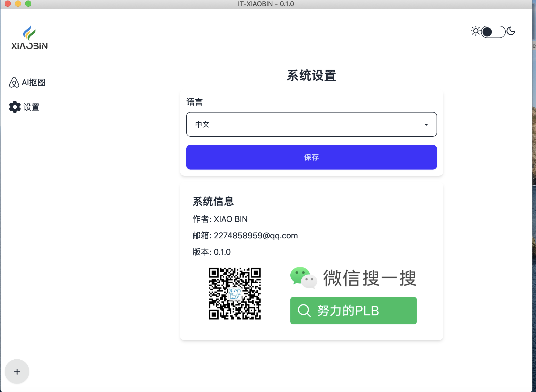The image size is (536, 392).
Task: Click the green macOS zoom button
Action: 28,4
